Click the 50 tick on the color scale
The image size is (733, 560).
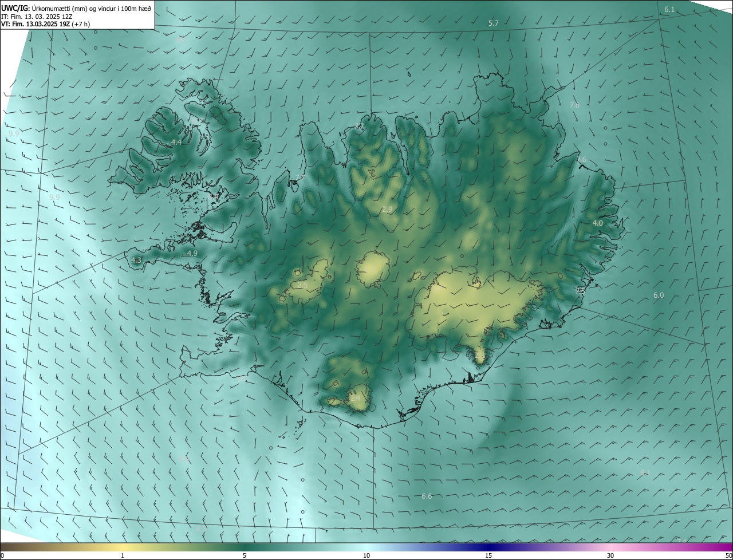(728, 555)
